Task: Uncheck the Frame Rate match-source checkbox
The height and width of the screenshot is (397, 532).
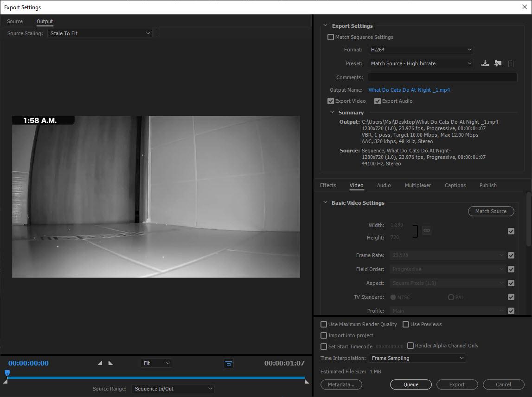Action: coord(511,255)
